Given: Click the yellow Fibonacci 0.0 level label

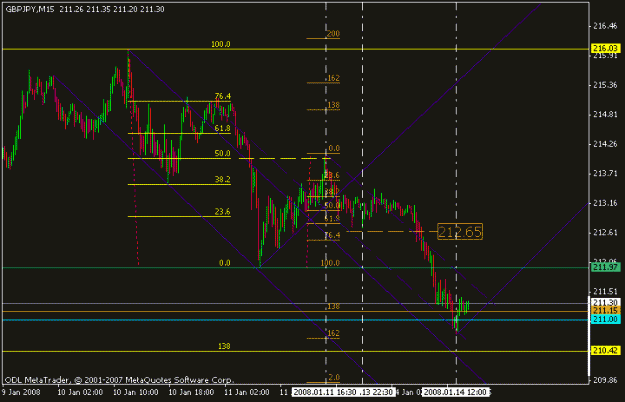Looking at the screenshot, I should coord(225,263).
